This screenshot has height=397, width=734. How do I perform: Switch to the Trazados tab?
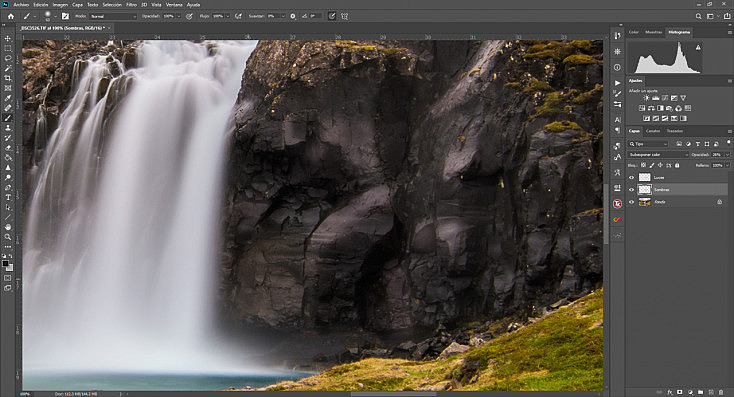pos(675,131)
